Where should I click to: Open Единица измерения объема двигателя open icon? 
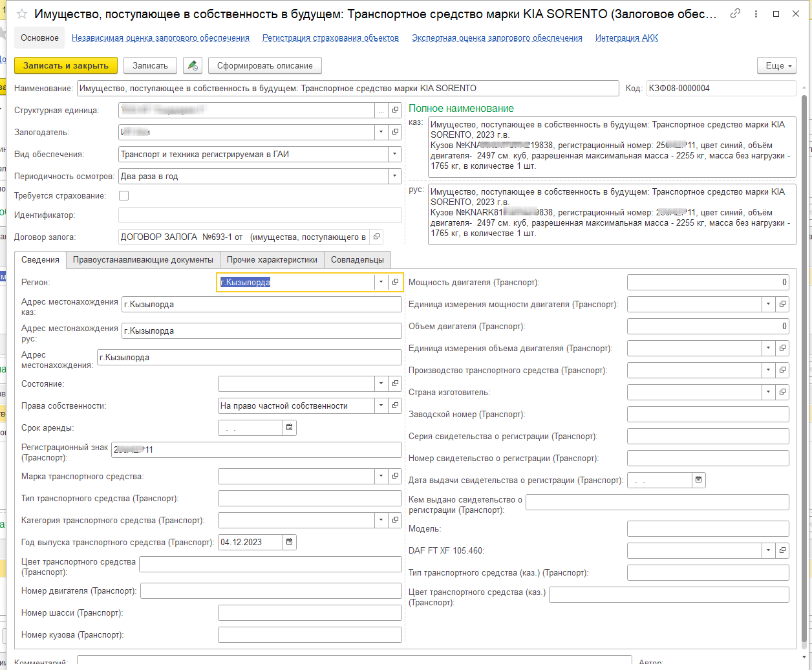point(783,349)
